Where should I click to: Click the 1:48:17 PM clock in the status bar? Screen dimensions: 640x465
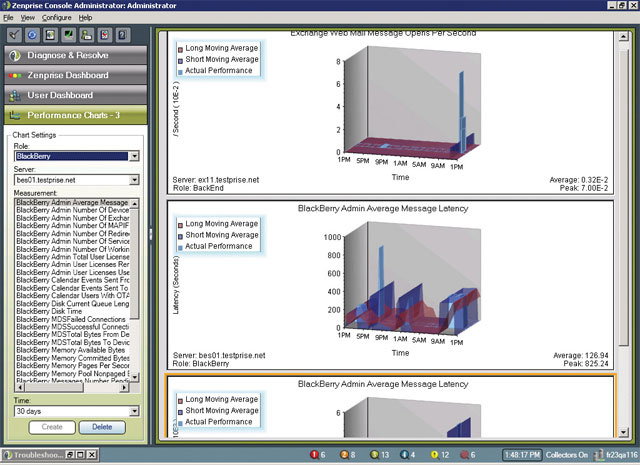click(522, 455)
